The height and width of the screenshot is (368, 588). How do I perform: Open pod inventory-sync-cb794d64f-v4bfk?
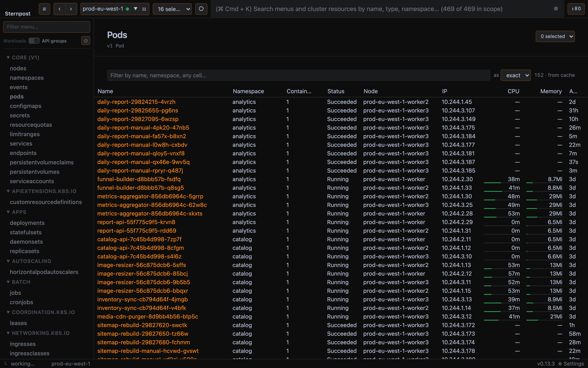pos(142,308)
